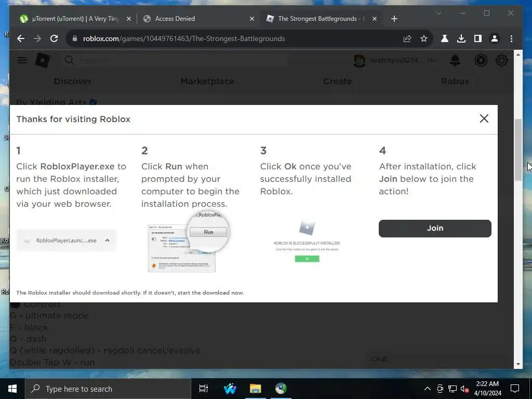532x399 pixels.
Task: Switch to the Access Denied tab
Action: click(x=198, y=19)
